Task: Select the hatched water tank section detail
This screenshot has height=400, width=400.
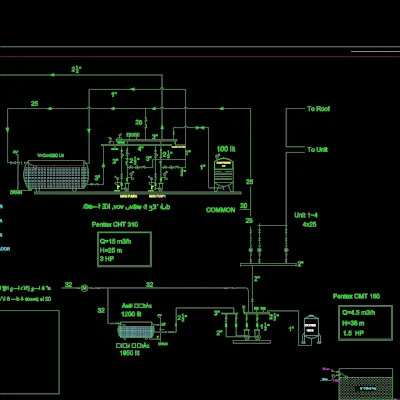Action: 366,384
